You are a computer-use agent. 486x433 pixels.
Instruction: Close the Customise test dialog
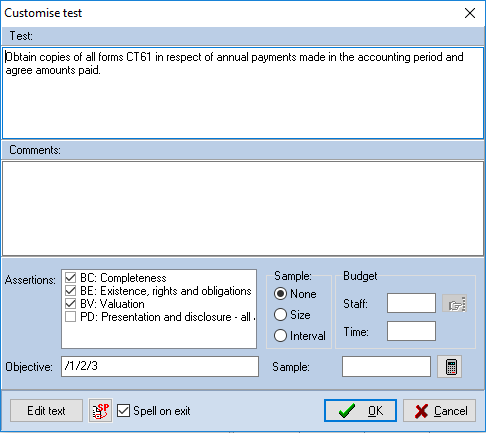[x=470, y=13]
